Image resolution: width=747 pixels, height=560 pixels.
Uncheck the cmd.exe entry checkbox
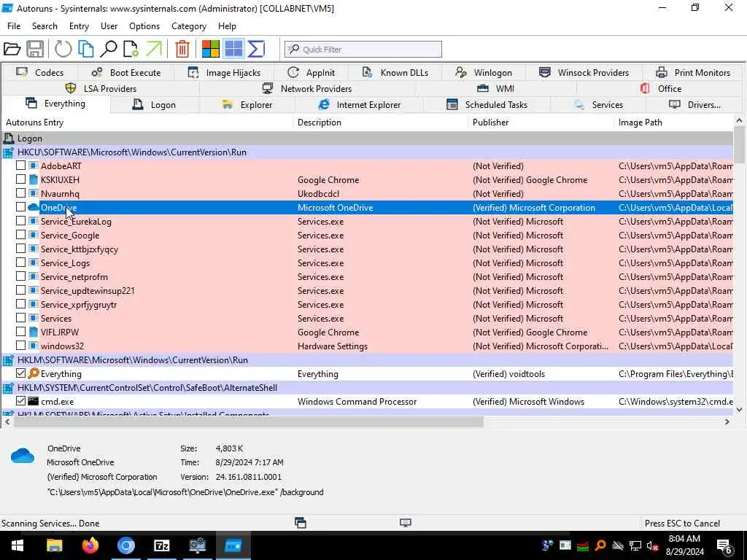[x=20, y=402]
